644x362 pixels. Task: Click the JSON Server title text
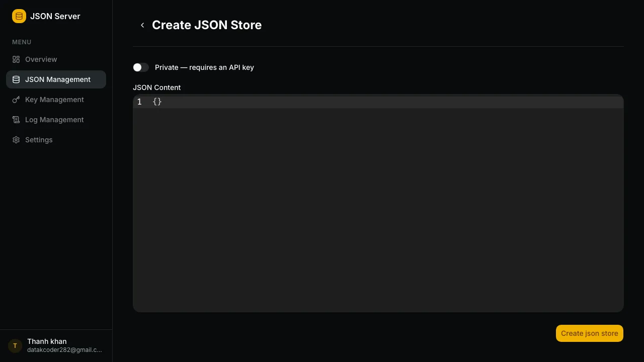click(55, 16)
